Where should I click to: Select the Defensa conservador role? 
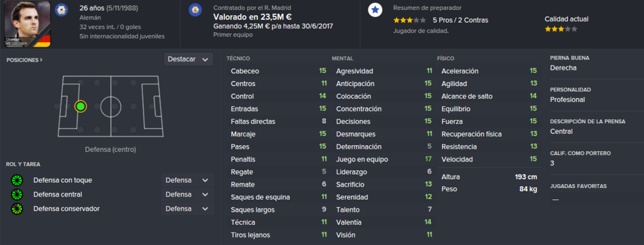[x=67, y=209]
